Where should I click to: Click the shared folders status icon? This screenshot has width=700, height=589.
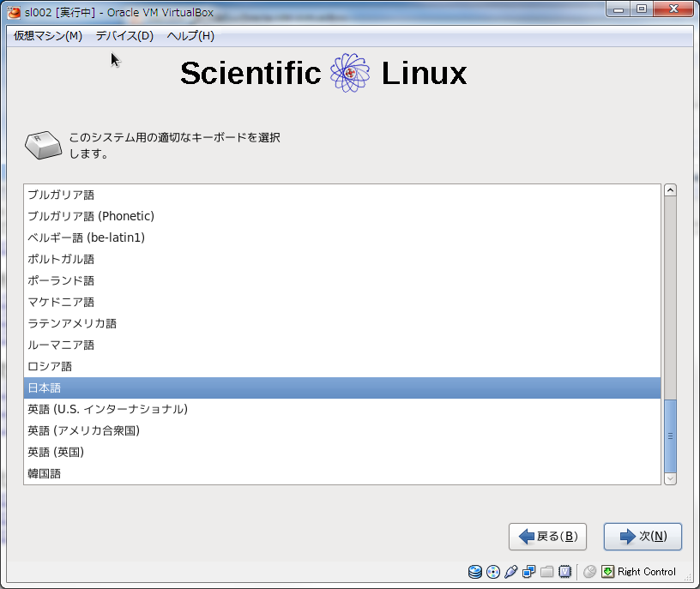click(x=547, y=572)
